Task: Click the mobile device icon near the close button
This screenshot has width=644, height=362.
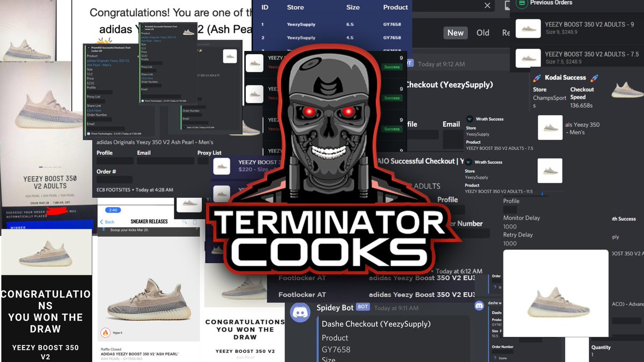Action: pos(506,6)
